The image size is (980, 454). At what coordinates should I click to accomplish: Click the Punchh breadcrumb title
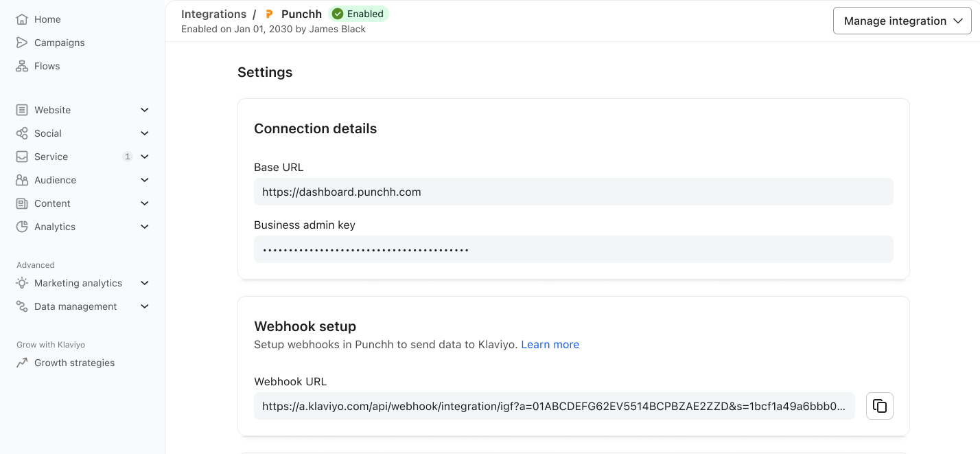click(301, 14)
